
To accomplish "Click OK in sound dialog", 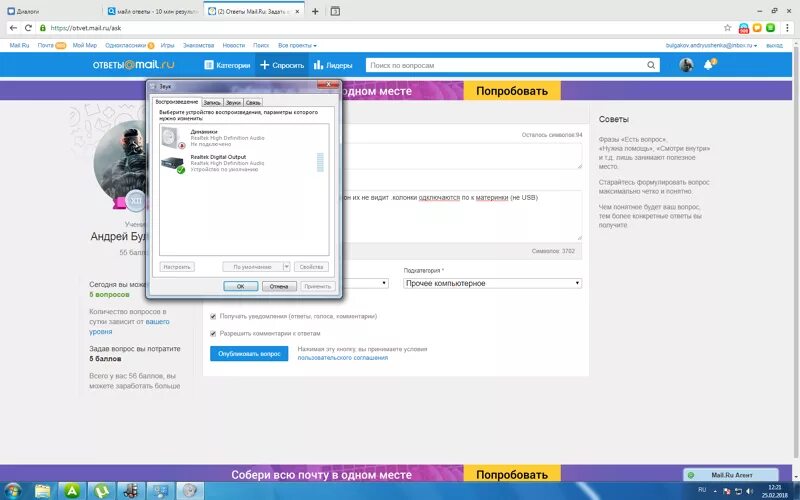I will tap(240, 286).
